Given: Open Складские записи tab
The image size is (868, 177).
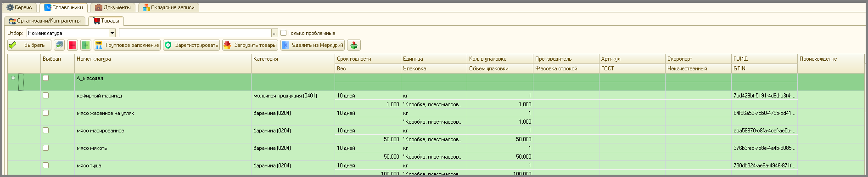Looking at the screenshot, I should coord(168,7).
